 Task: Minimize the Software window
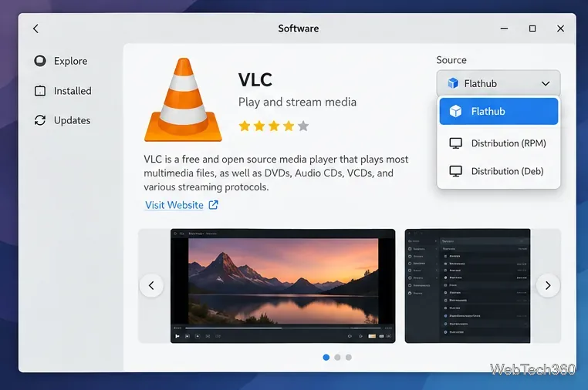(505, 29)
